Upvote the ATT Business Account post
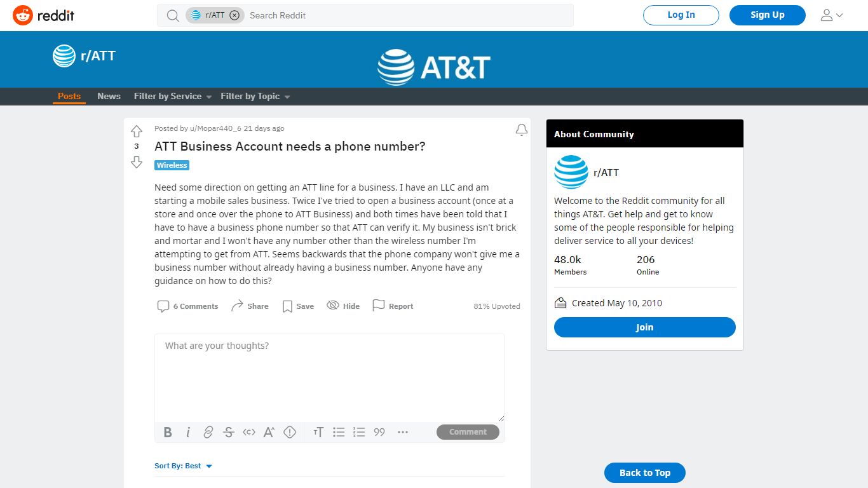868x488 pixels. pos(137,132)
